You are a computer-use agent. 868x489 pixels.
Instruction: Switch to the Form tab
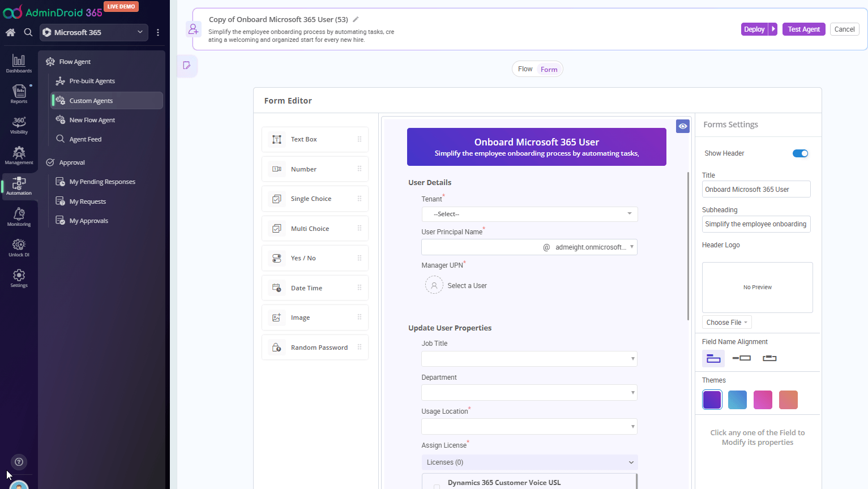point(549,69)
